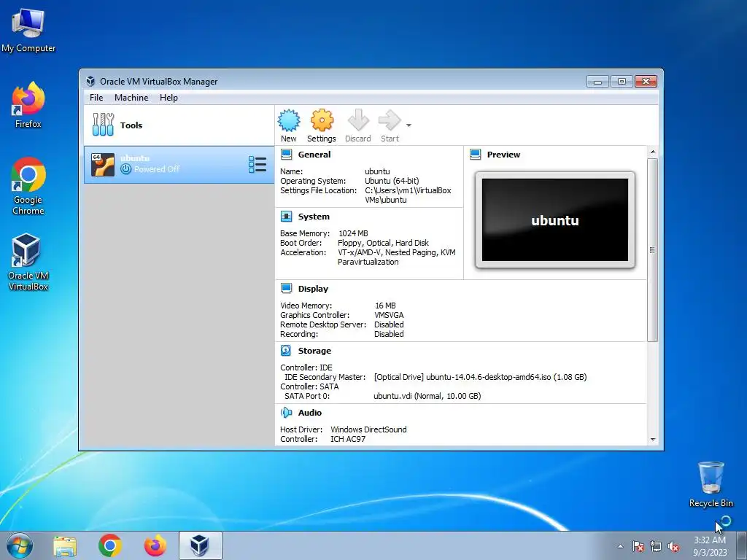Viewport: 747px width, 560px height.
Task: Minimize the VirtualBox Manager window
Action: (x=598, y=82)
